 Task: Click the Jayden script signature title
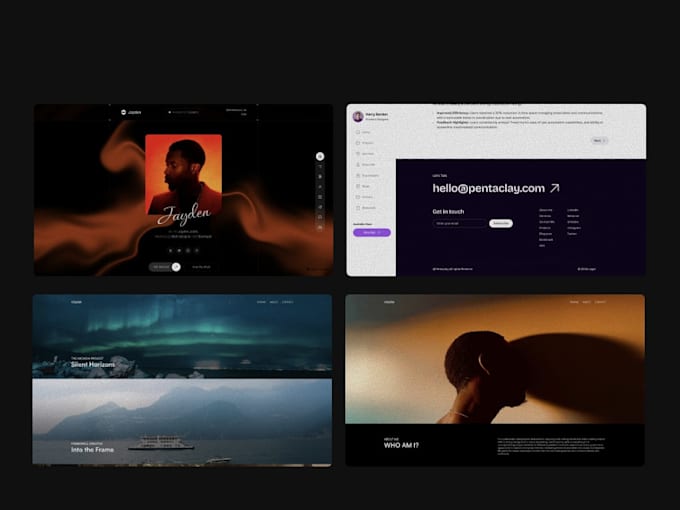[x=184, y=214]
